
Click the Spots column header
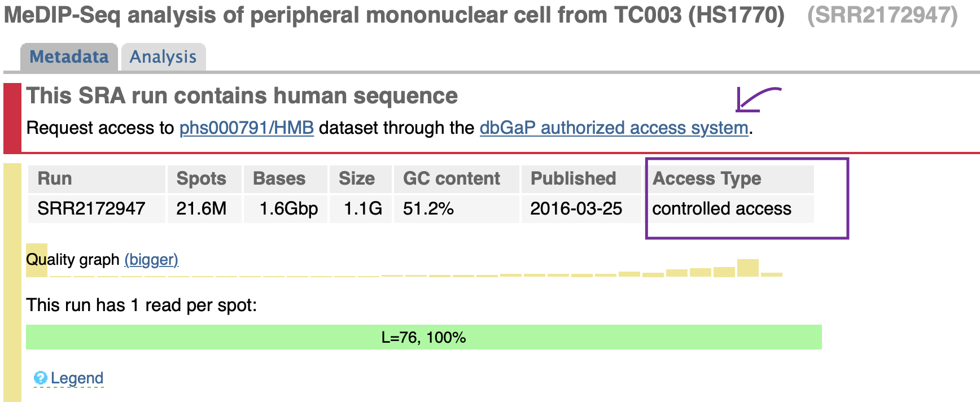pyautogui.click(x=201, y=178)
